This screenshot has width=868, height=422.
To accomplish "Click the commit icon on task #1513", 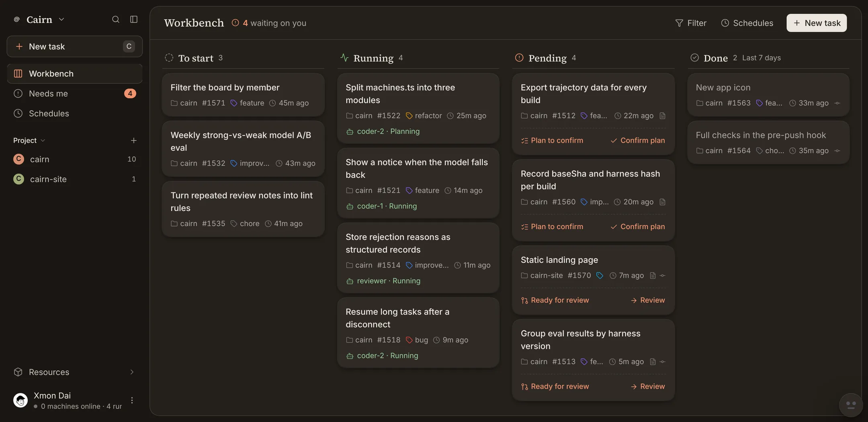I will click(663, 362).
